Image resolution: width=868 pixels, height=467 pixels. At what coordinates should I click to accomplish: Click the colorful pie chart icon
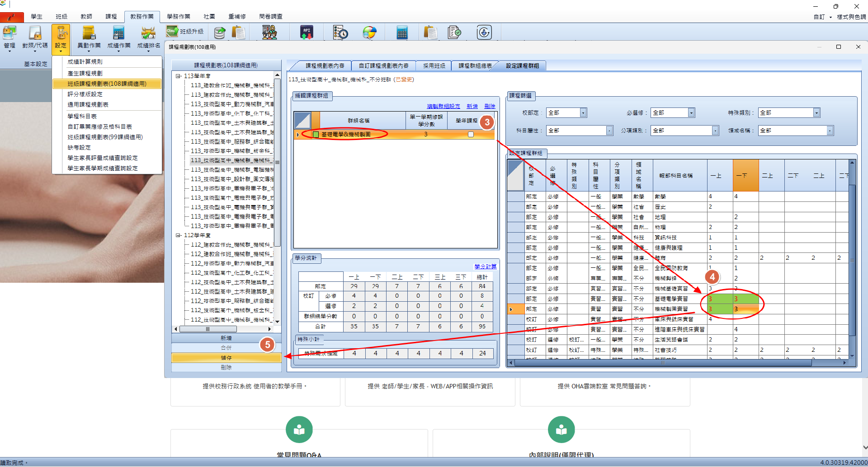370,33
